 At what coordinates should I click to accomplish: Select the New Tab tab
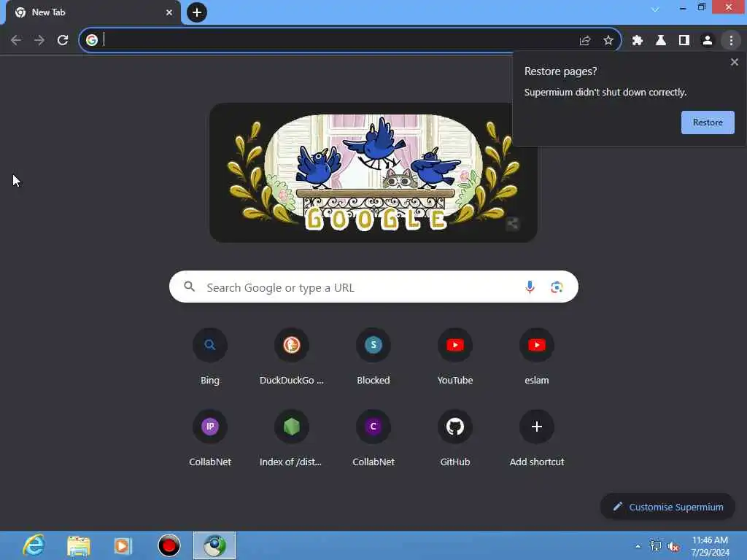pyautogui.click(x=93, y=12)
